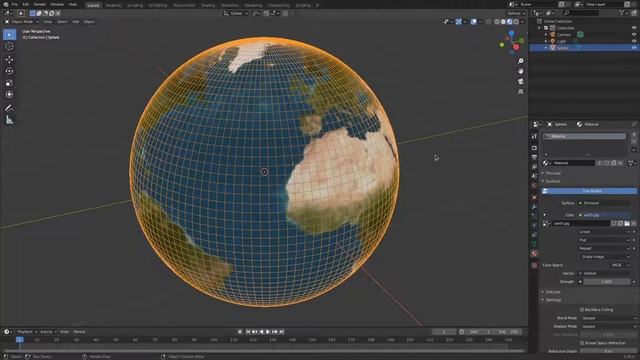
Task: Click the pan view hand icon
Action: pyautogui.click(x=520, y=71)
